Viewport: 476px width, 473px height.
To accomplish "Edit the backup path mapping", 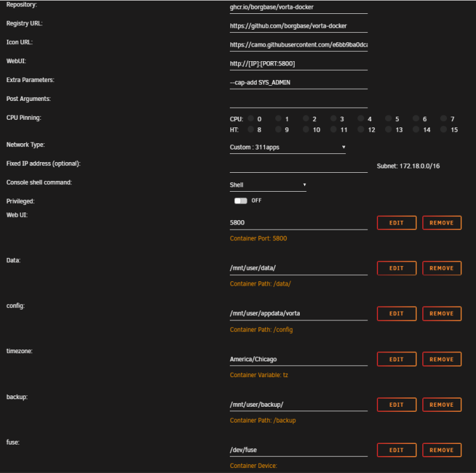I will pos(396,405).
